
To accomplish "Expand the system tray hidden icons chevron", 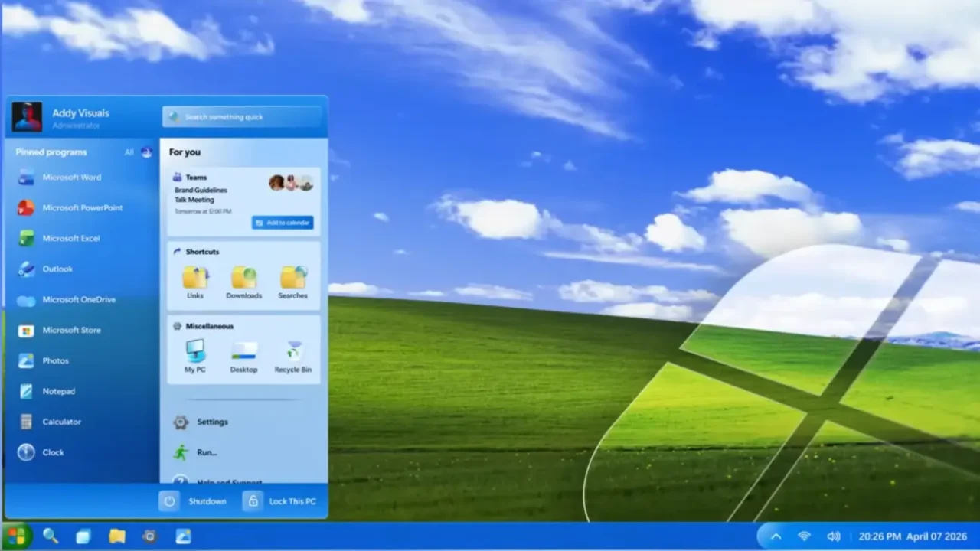I will [776, 536].
